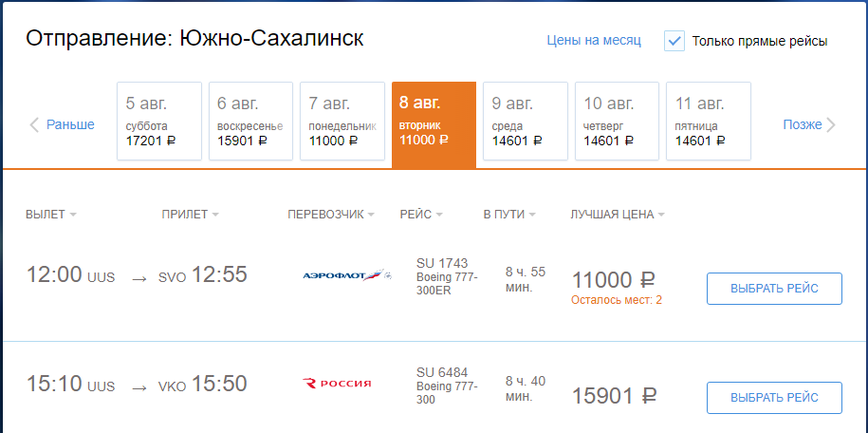
Task: Select the 9 авг. среда date tab
Action: tap(526, 121)
